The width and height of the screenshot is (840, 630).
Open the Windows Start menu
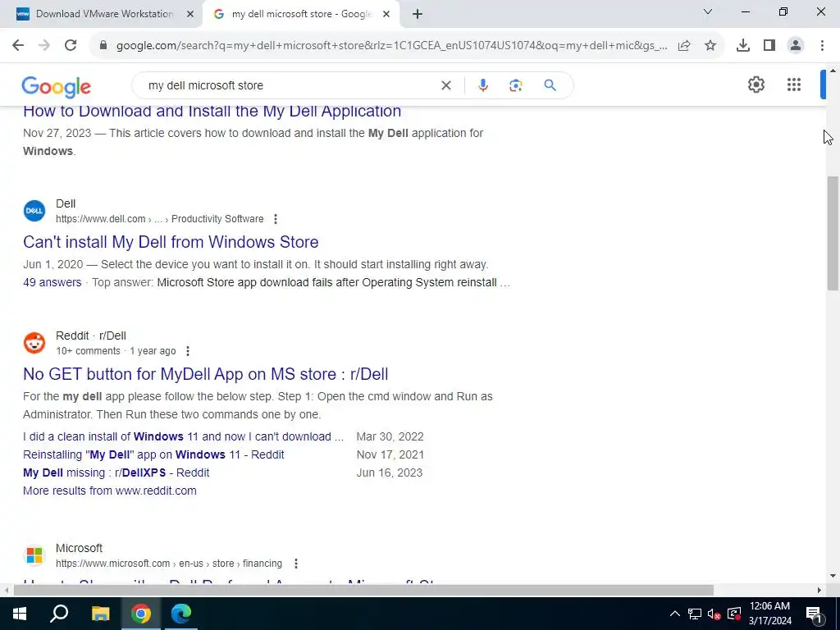[20, 614]
